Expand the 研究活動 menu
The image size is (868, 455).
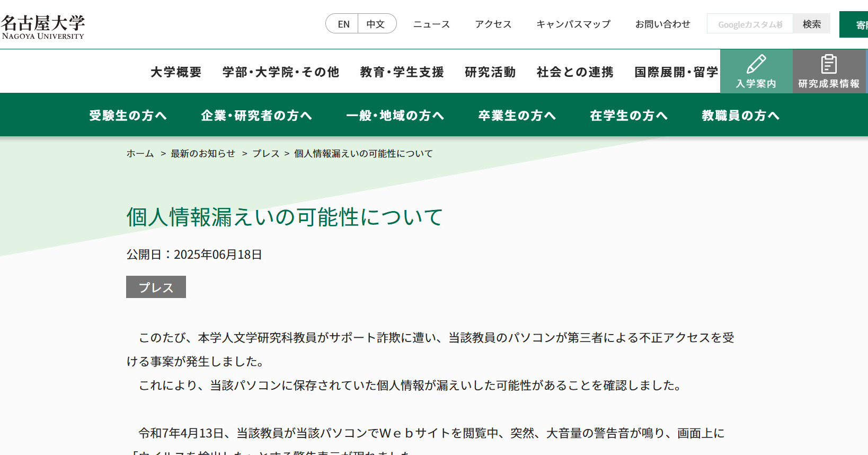tap(490, 72)
